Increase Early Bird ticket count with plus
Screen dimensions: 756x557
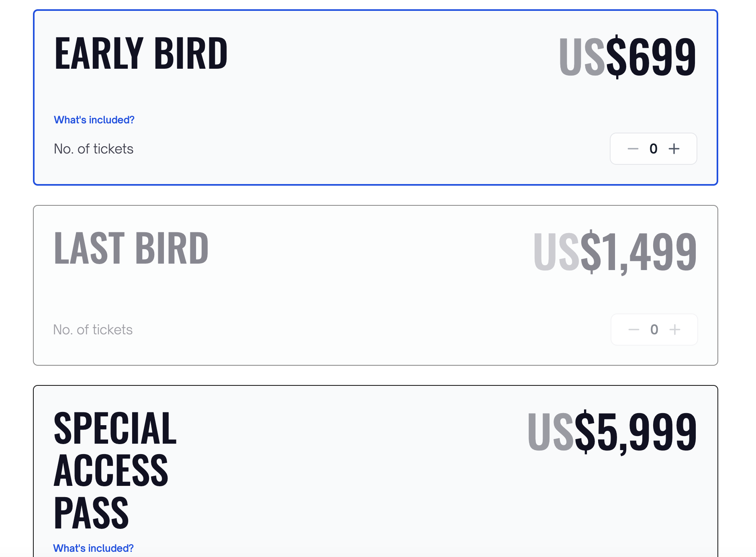(674, 149)
